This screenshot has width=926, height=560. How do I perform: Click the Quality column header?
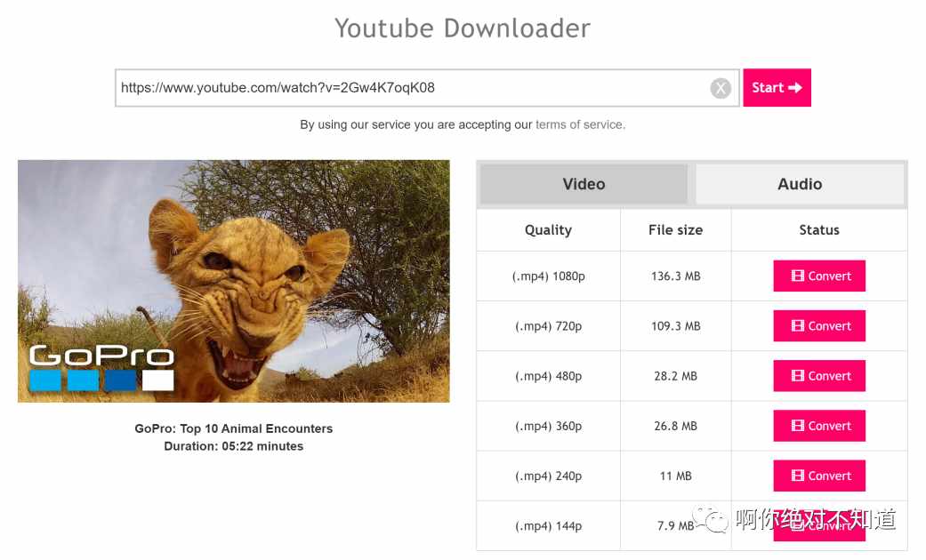[x=548, y=230]
